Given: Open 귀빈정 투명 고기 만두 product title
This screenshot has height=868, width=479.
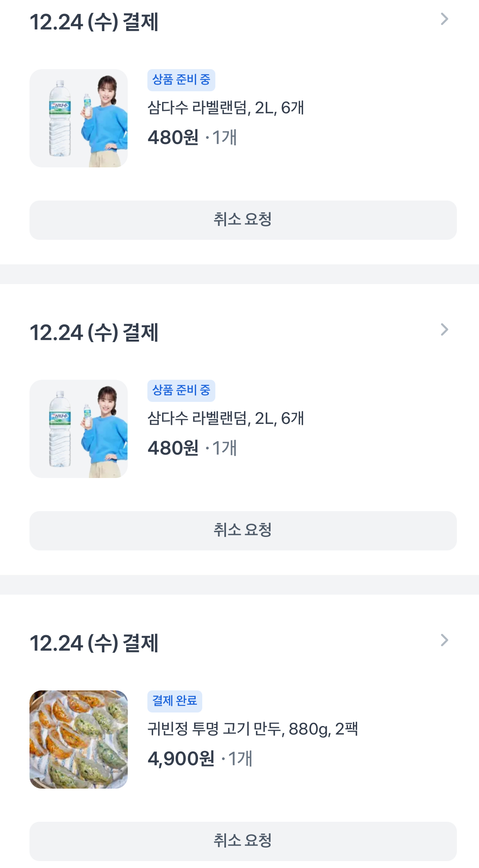Looking at the screenshot, I should pyautogui.click(x=253, y=729).
